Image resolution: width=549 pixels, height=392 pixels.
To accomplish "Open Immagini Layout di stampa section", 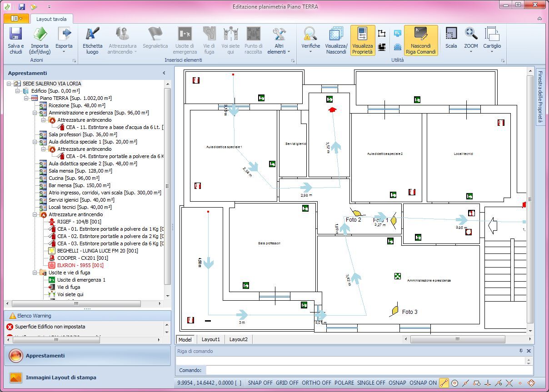I will click(x=61, y=377).
